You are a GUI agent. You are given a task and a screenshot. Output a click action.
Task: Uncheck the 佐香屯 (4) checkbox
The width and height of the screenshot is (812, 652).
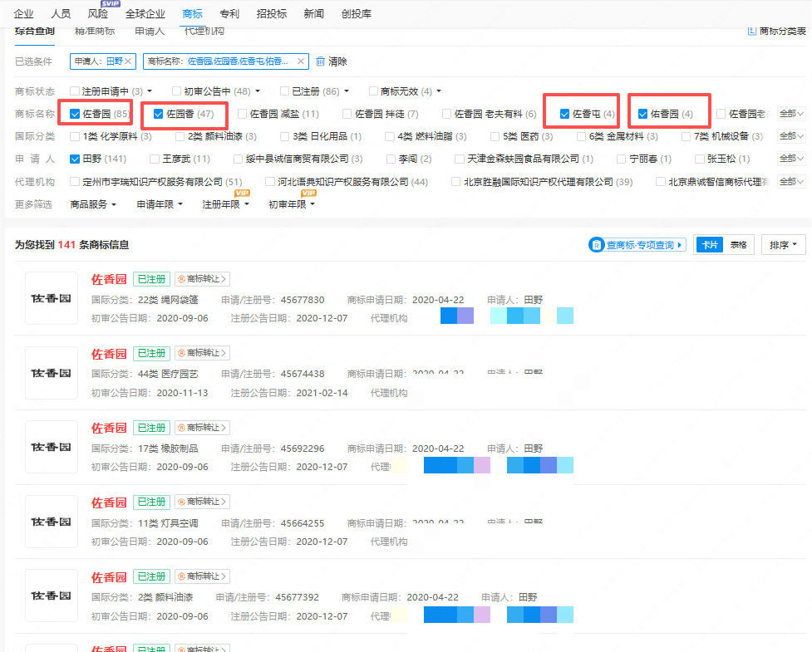pos(565,114)
